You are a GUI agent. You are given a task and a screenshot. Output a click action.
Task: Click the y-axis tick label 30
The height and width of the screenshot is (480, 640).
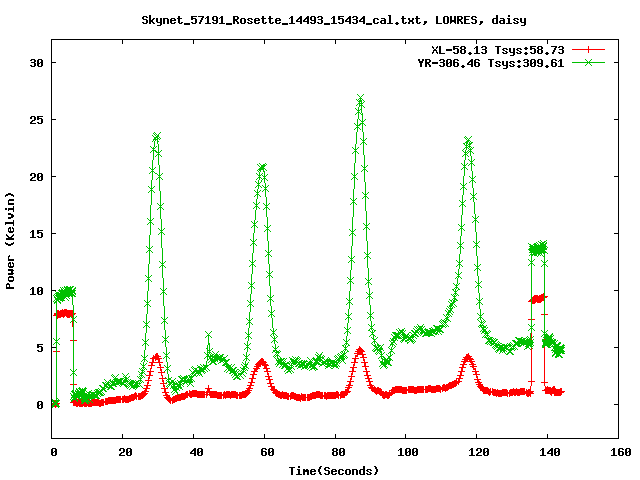click(x=36, y=63)
